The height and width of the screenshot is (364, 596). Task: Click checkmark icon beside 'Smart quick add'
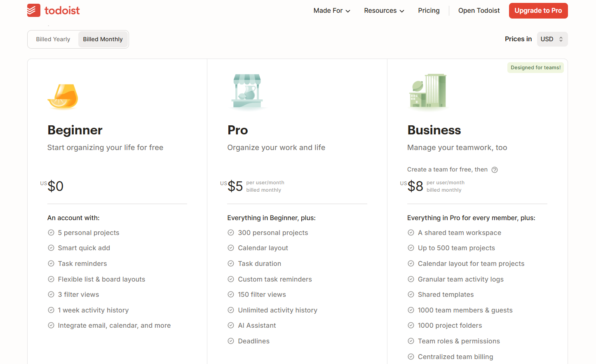pos(51,248)
